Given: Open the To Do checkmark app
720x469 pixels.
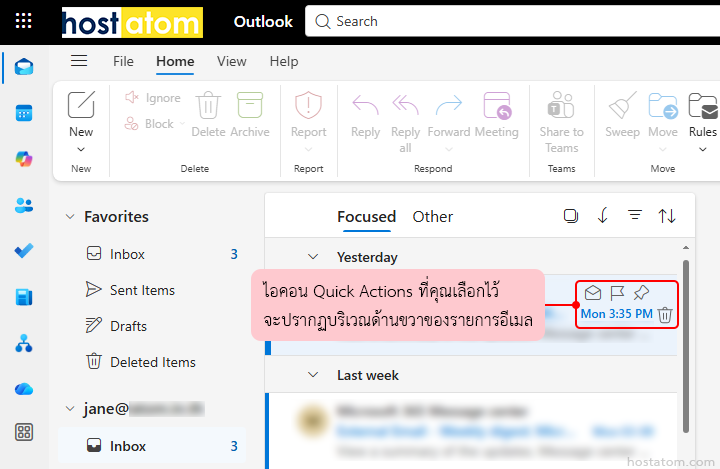Looking at the screenshot, I should [x=24, y=251].
